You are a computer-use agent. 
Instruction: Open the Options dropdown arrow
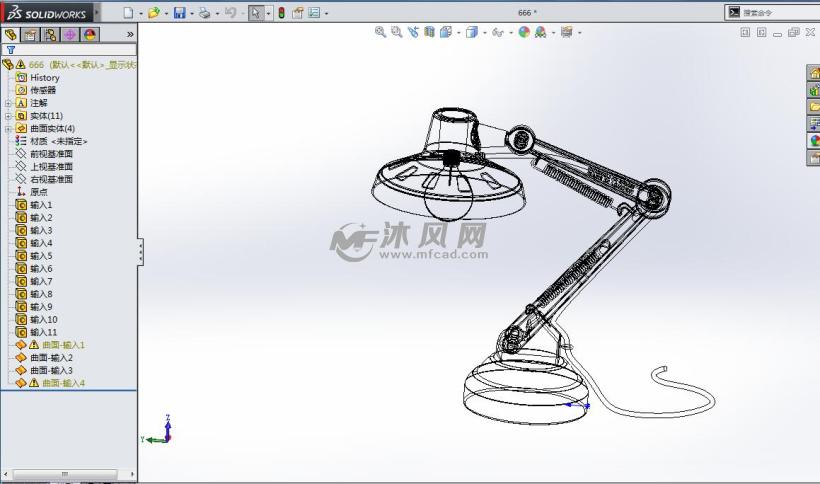(x=326, y=13)
